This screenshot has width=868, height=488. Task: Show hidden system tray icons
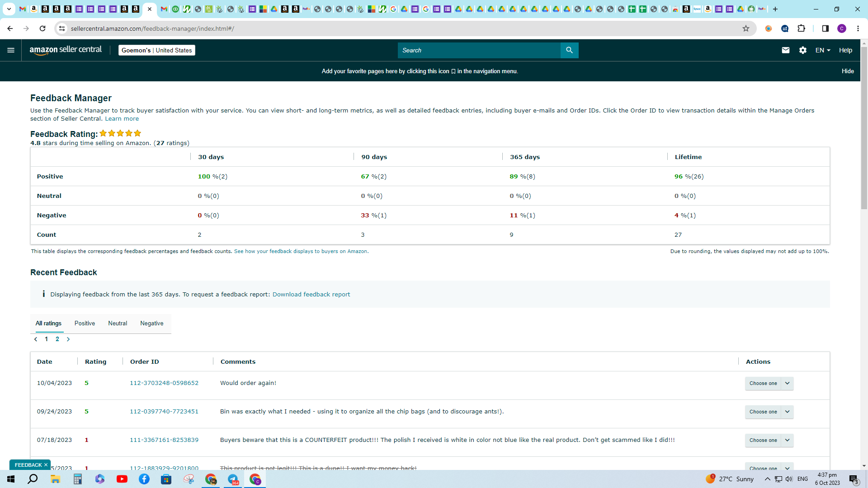768,479
